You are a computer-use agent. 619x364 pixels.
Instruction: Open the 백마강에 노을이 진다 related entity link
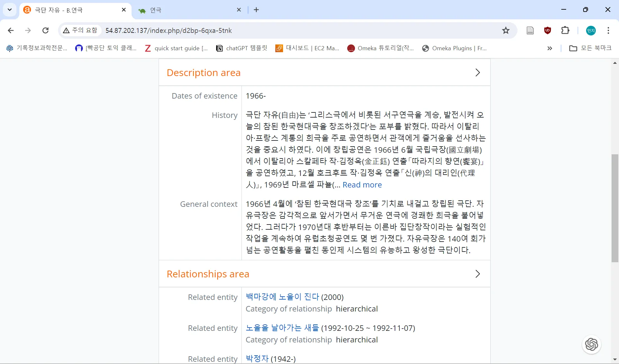tap(282, 297)
